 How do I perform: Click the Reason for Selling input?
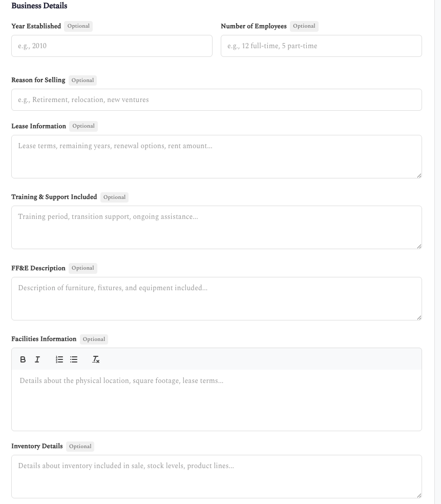click(x=216, y=99)
